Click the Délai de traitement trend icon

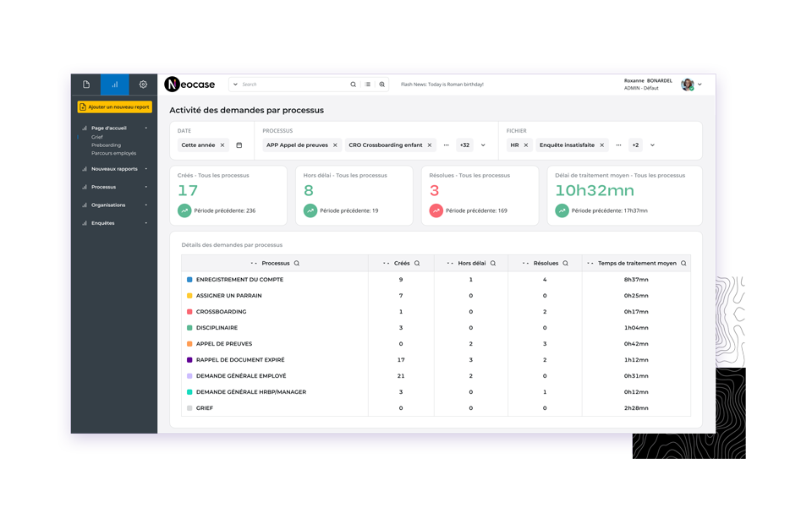562,210
